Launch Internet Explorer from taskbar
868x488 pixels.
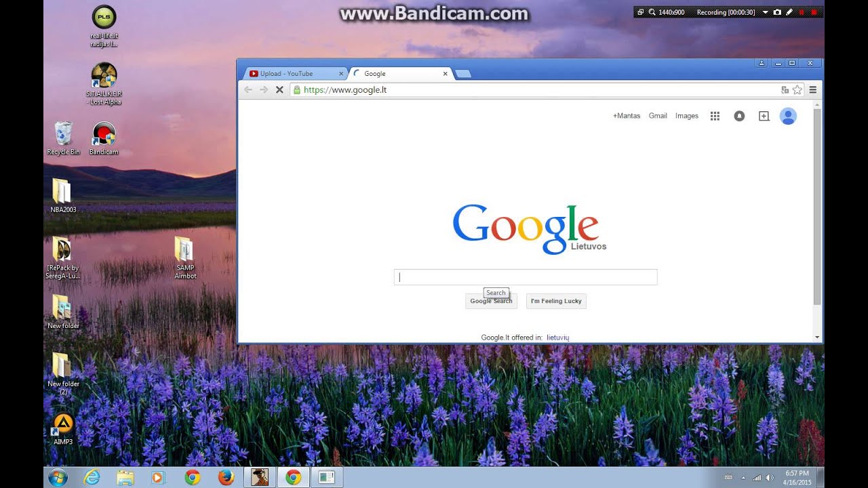click(x=92, y=477)
